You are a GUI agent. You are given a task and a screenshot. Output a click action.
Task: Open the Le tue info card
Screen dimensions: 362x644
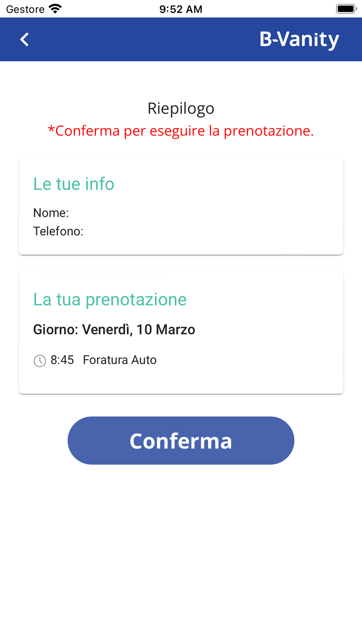(181, 205)
